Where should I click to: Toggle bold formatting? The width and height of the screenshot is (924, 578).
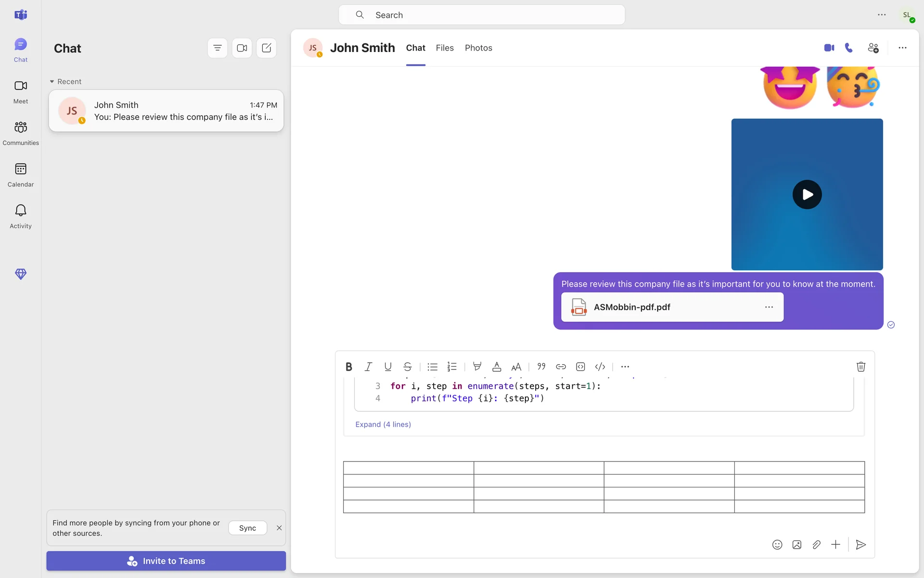click(x=349, y=367)
